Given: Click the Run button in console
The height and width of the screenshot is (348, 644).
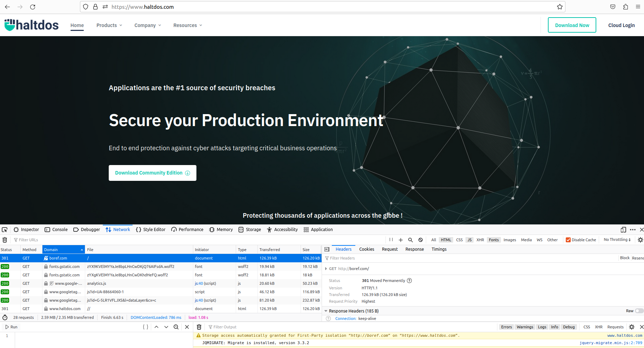Looking at the screenshot, I should (11, 327).
